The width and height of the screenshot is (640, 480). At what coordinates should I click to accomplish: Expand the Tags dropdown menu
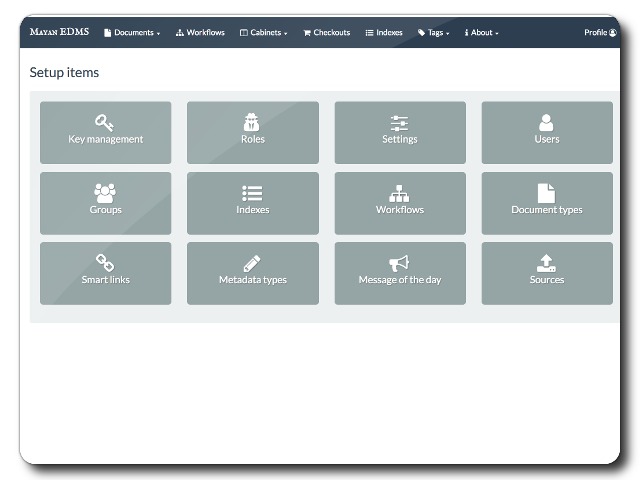coord(434,33)
